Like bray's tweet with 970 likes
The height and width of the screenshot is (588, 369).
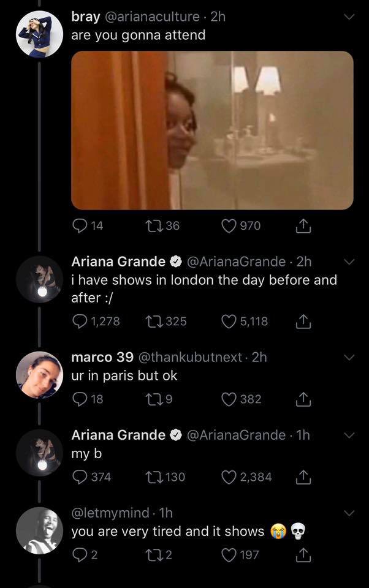(x=229, y=226)
